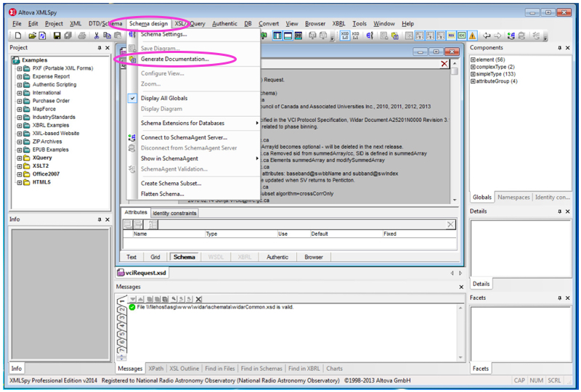
Task: Click the Generate Documentation toolbar icon near XSD buttons
Action: pyautogui.click(x=395, y=36)
